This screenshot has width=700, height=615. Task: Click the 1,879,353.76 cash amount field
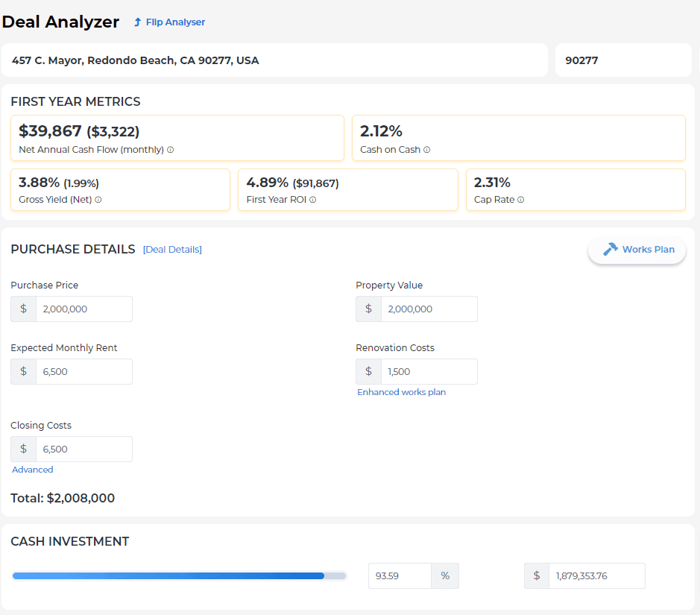click(x=597, y=575)
